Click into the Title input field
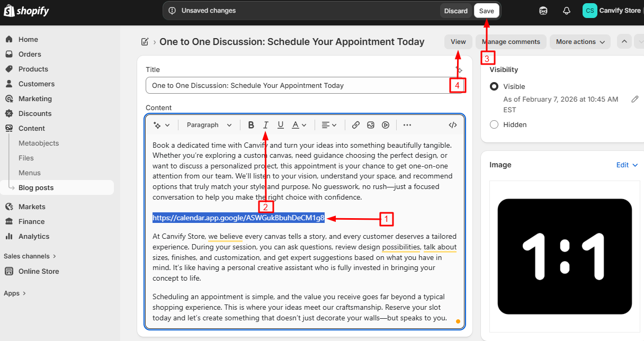Image resolution: width=644 pixels, height=341 pixels. [297, 85]
